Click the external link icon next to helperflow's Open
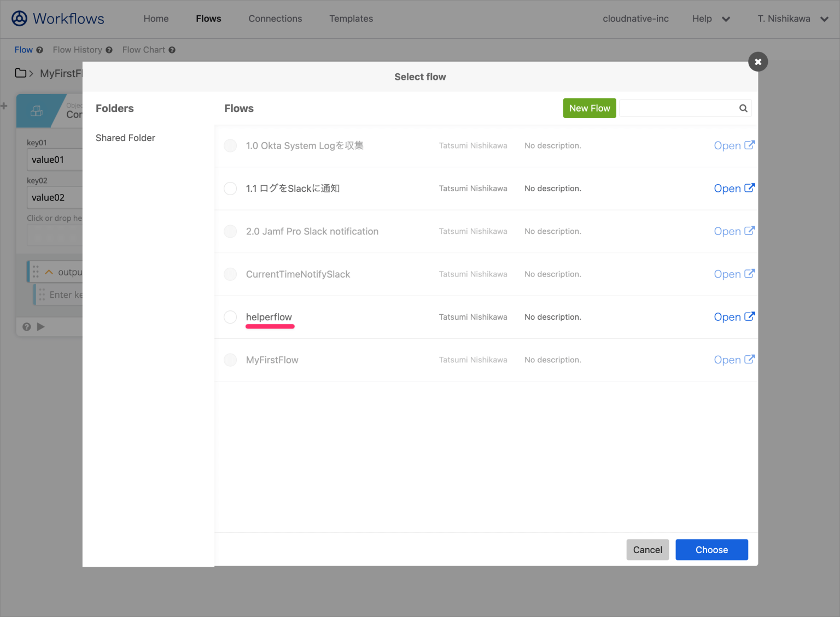Image resolution: width=840 pixels, height=617 pixels. click(x=750, y=316)
